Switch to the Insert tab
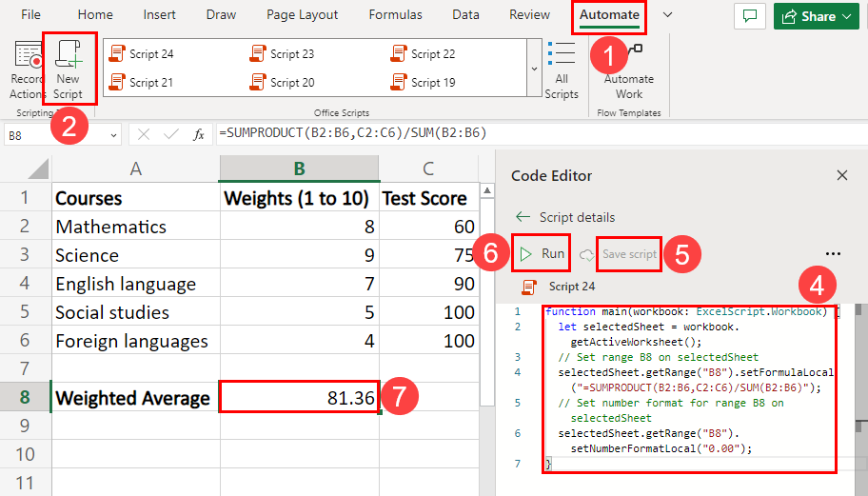Image resolution: width=868 pixels, height=496 pixels. tap(160, 15)
